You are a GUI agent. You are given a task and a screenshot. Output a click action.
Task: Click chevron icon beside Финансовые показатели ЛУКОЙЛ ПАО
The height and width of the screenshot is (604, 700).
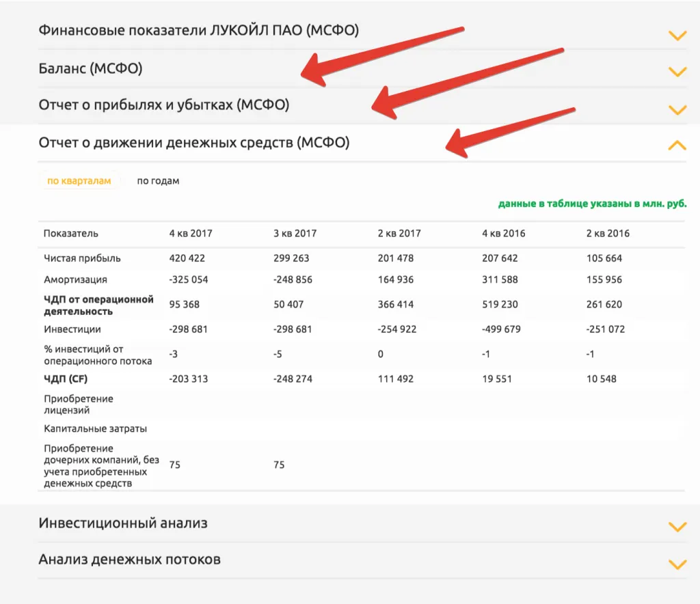[677, 36]
